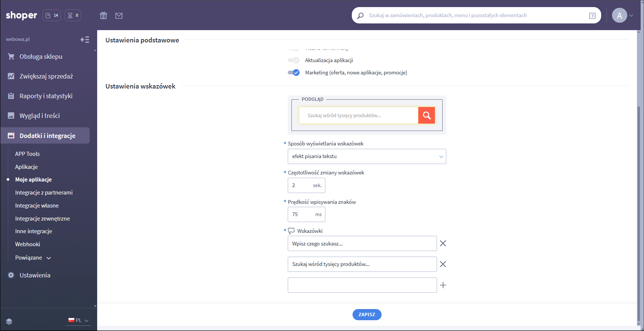This screenshot has width=644, height=331.
Task: Open the envelope messages icon
Action: (119, 16)
